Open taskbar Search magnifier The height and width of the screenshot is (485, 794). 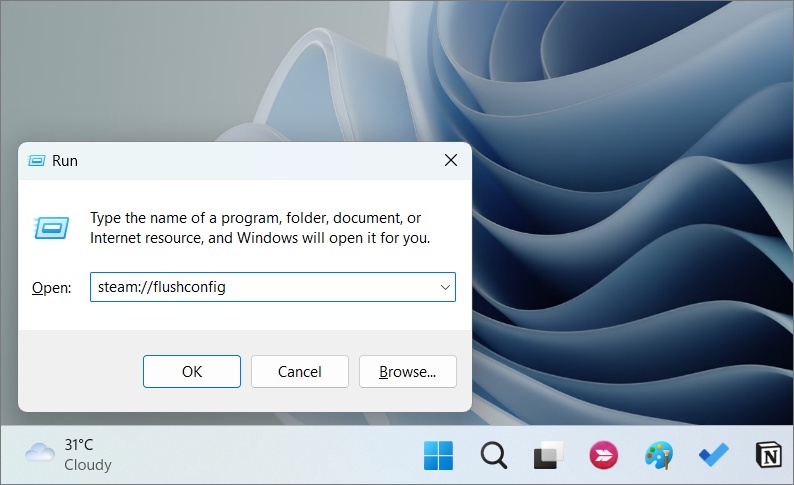(494, 455)
